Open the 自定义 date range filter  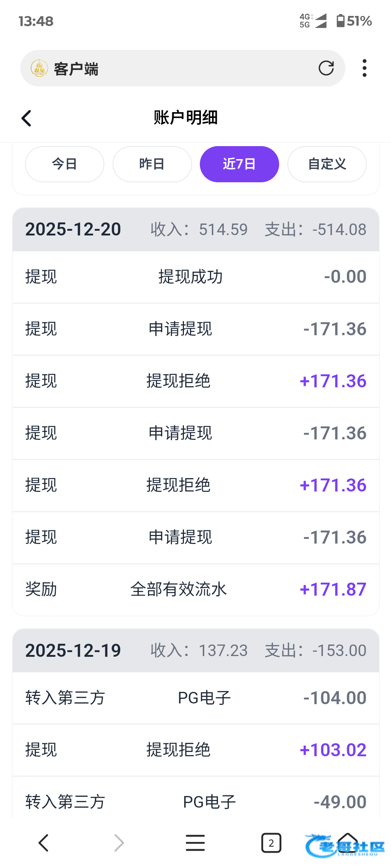pos(327,164)
